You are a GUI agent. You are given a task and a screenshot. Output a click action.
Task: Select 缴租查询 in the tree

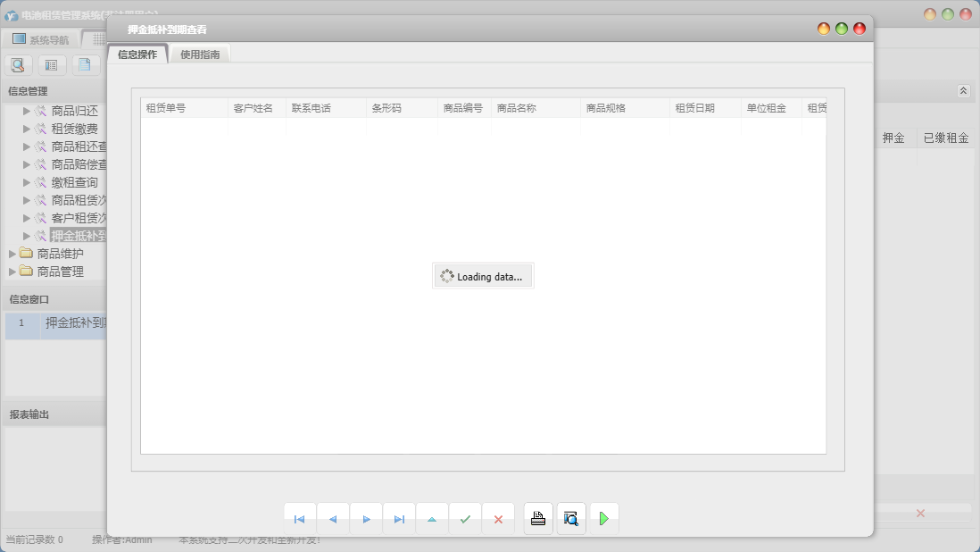(x=74, y=182)
